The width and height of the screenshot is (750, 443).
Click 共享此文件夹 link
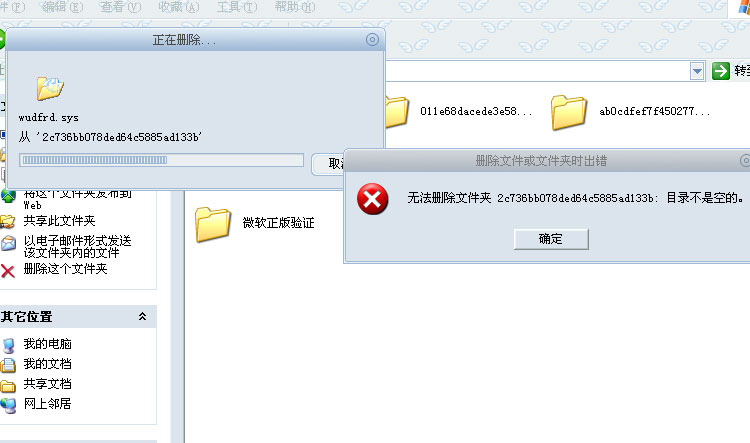[x=59, y=221]
